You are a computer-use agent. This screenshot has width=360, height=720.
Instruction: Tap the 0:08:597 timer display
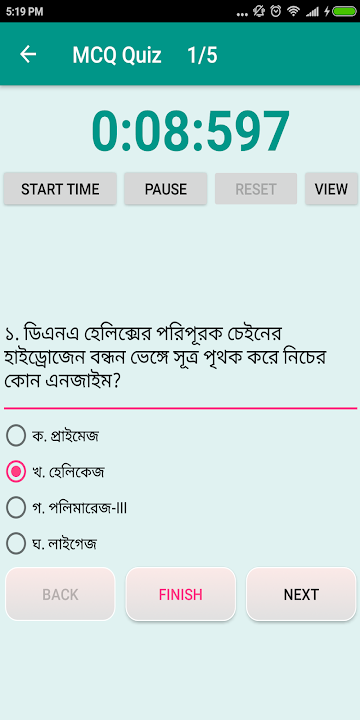(x=190, y=131)
